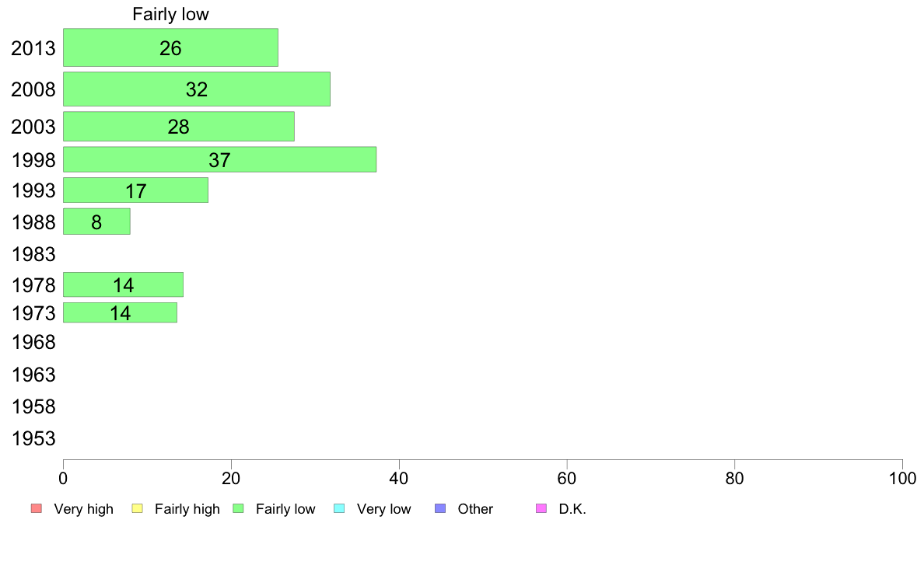Screen dimensions: 924x572
Task: Select the 2013 bar showing 26
Action: [x=171, y=47]
